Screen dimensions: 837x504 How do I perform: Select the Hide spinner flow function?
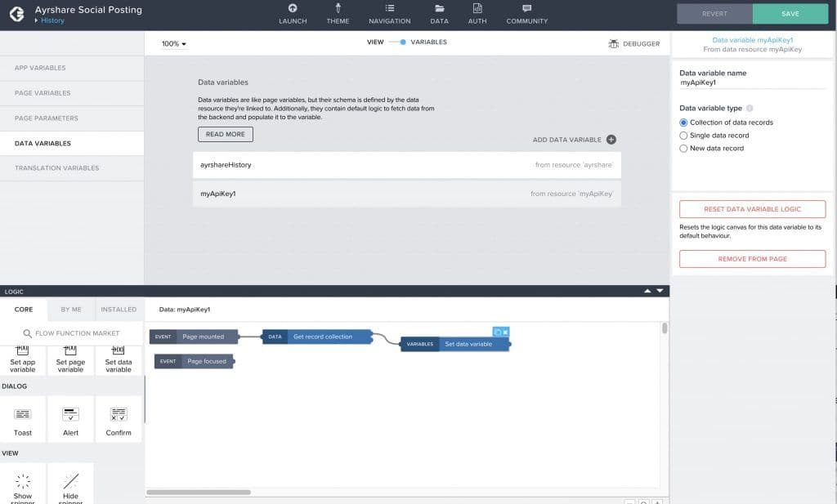(70, 484)
